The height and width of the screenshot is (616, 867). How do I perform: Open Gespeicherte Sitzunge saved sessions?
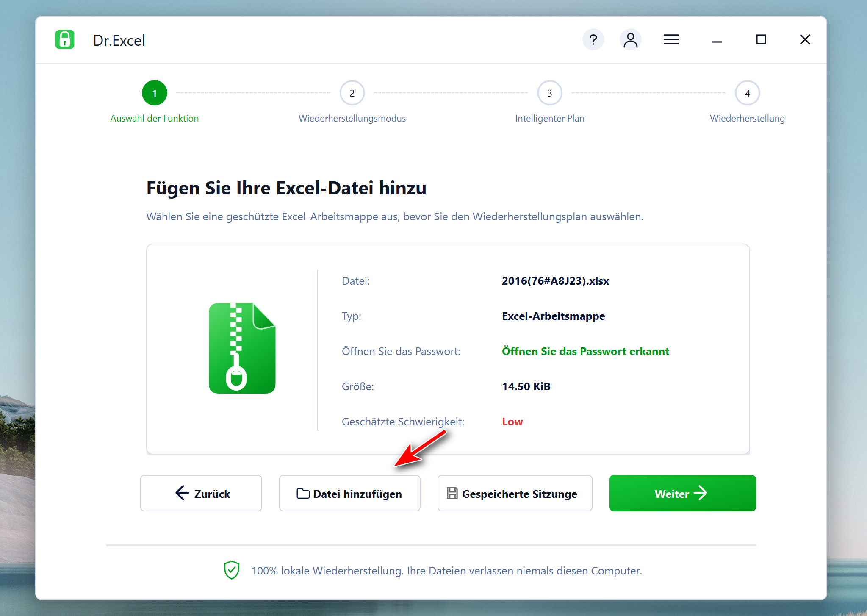coord(515,493)
